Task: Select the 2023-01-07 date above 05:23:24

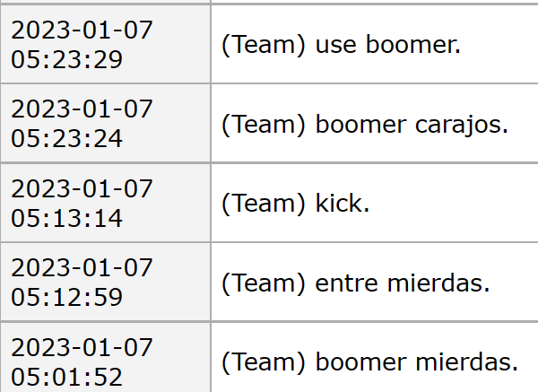Action: click(x=82, y=109)
